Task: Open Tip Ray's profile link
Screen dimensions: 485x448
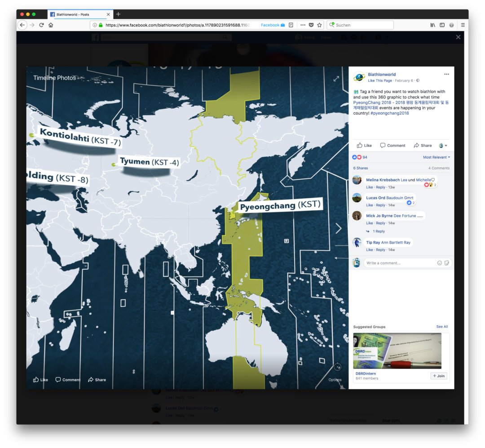Action: coord(373,242)
